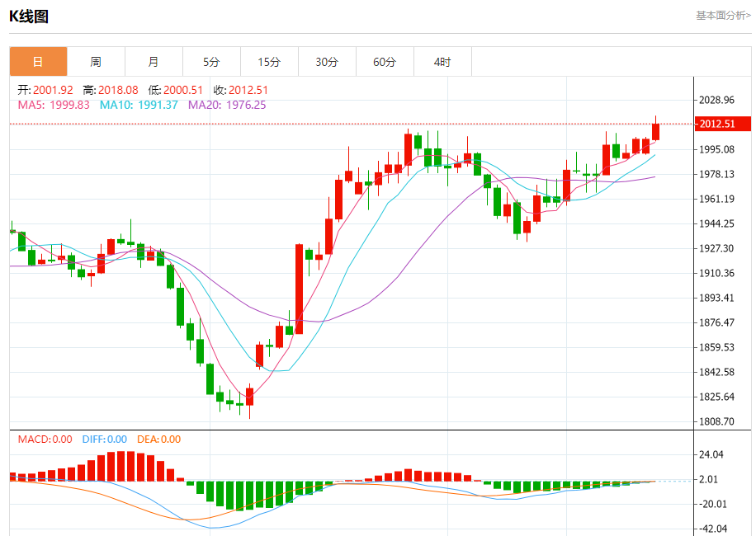Image resolution: width=756 pixels, height=536 pixels.
Task: Choose the 60分 interval tab
Action: 385,62
